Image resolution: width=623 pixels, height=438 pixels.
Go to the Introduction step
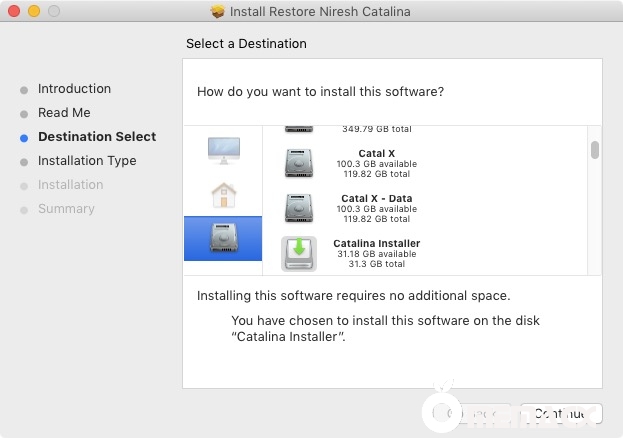tap(74, 89)
